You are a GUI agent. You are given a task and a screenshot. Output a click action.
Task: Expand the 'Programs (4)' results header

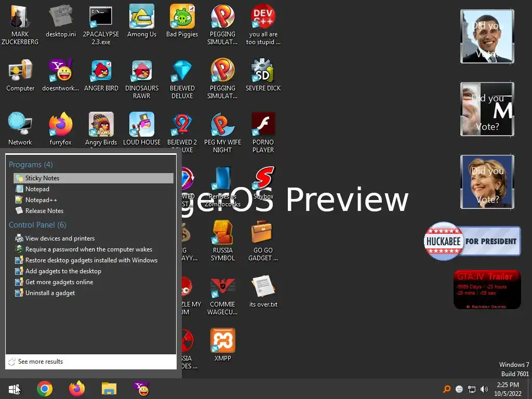(x=31, y=165)
